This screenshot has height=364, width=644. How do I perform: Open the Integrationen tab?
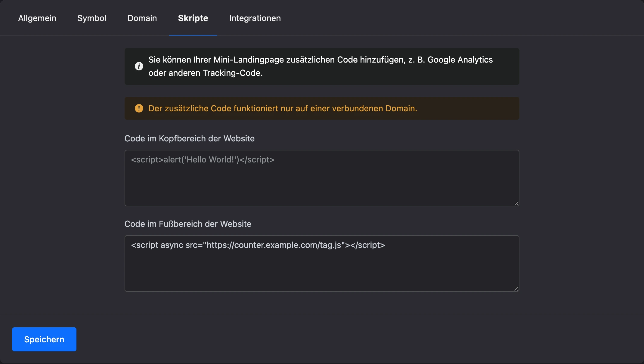tap(255, 18)
